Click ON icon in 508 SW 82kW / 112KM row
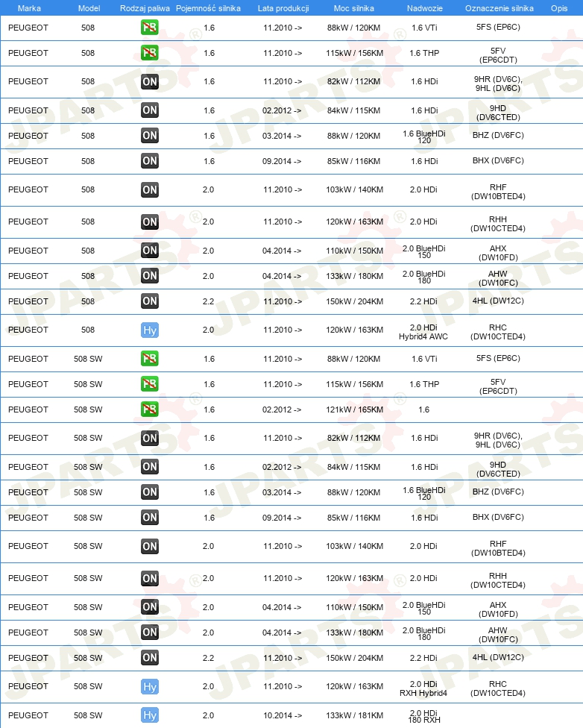The width and height of the screenshot is (583, 728). pos(149,438)
